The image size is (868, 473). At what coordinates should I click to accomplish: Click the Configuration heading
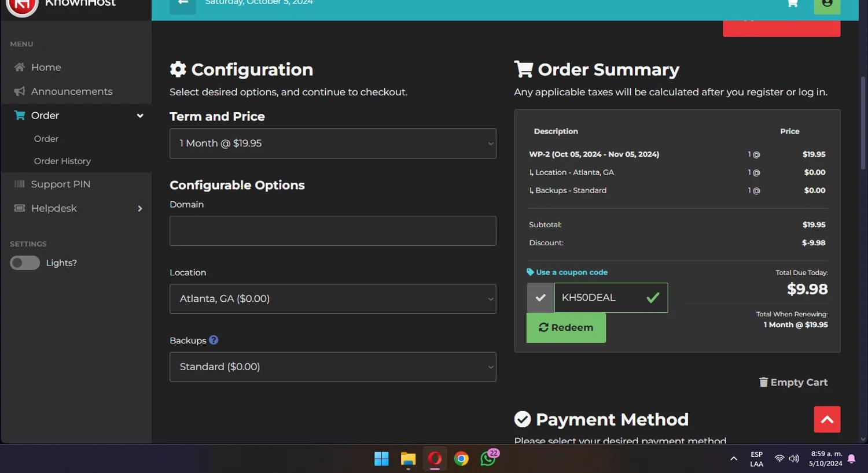pos(241,69)
